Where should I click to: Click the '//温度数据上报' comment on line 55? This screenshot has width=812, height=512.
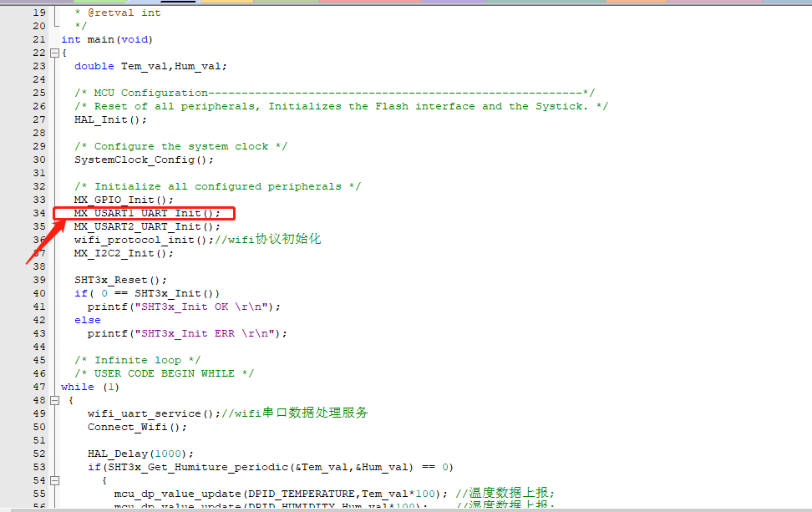tap(505, 494)
